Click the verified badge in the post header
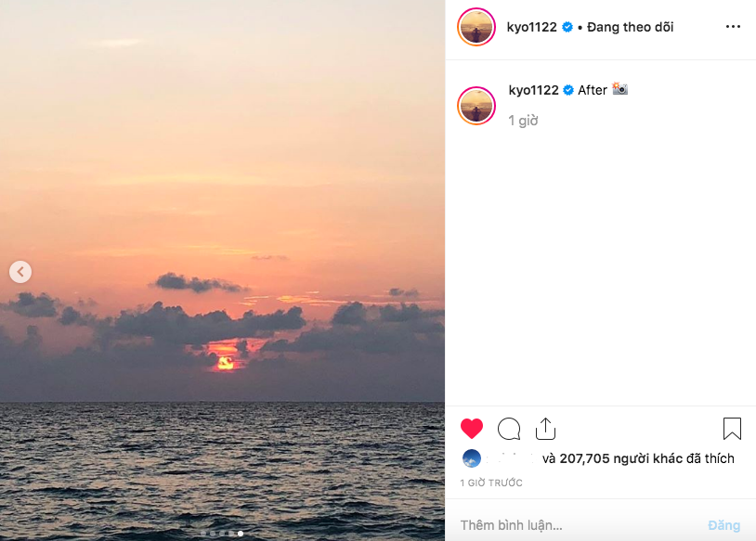Viewport: 756px width, 541px height. [x=567, y=27]
